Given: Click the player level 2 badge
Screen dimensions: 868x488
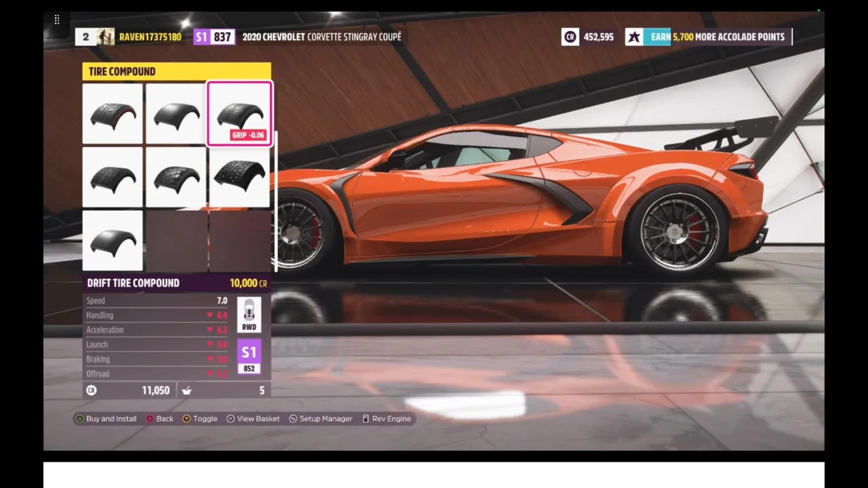Looking at the screenshot, I should tap(85, 37).
